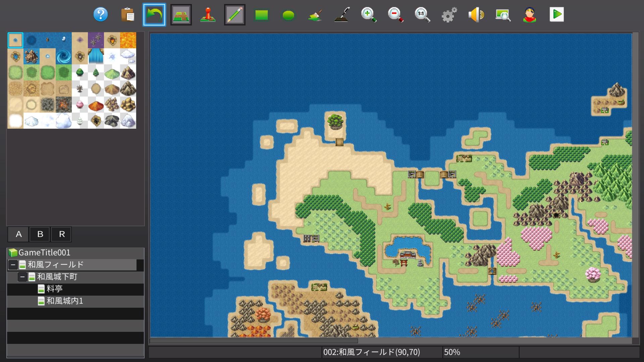The width and height of the screenshot is (644, 362).
Task: Collapse the 和風城下町 map tree node
Action: tap(22, 277)
